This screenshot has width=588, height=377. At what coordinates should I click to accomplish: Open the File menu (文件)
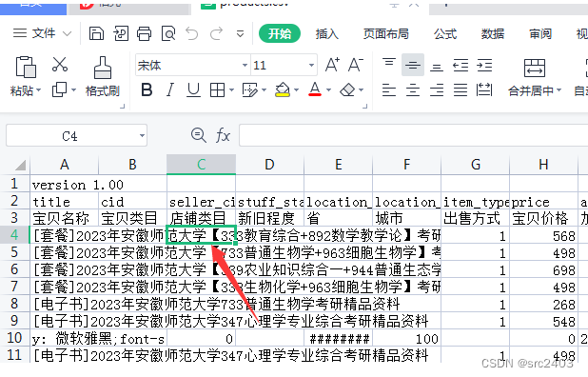[42, 33]
